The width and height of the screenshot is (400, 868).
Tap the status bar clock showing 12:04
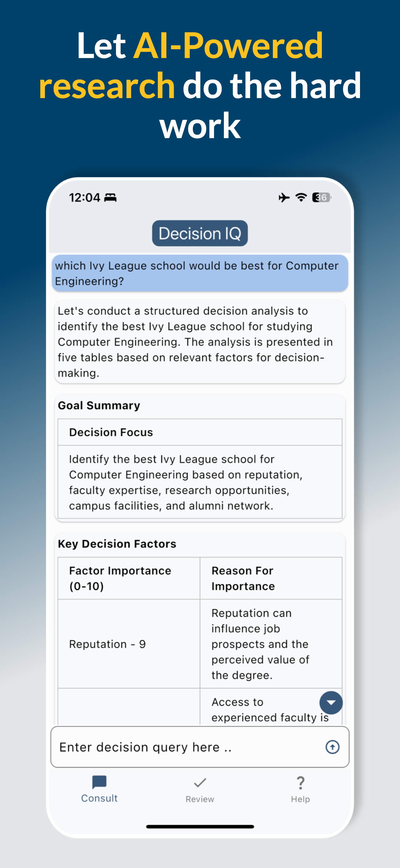85,197
